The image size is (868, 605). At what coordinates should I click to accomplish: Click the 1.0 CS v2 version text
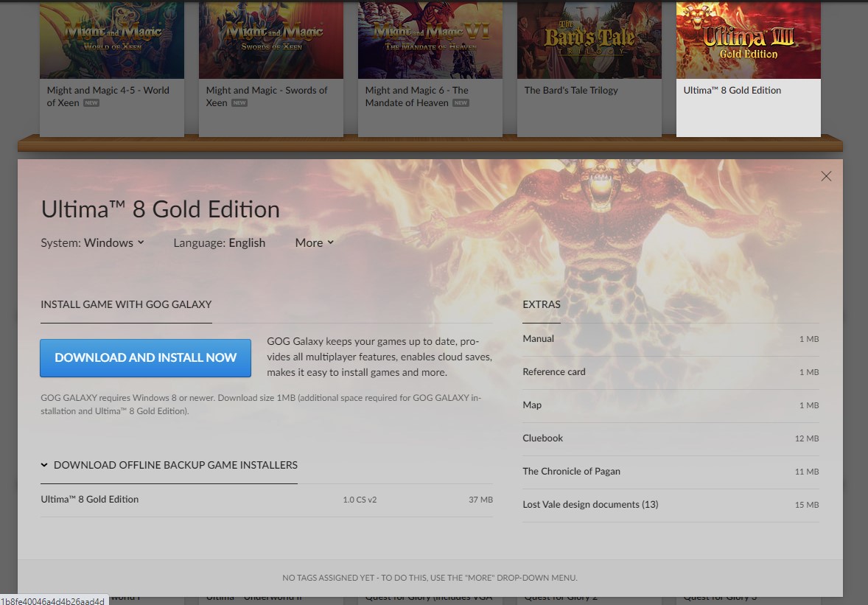[360, 500]
